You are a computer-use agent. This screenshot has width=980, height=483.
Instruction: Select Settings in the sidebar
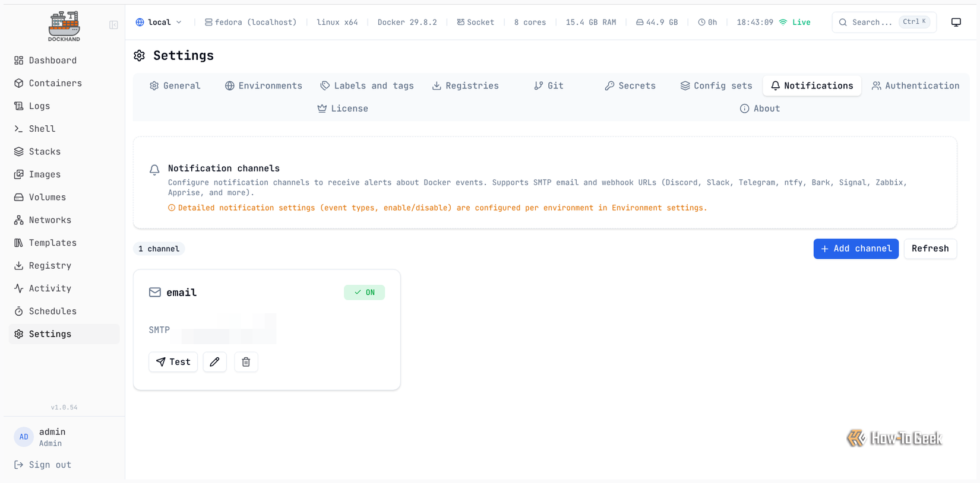64,334
